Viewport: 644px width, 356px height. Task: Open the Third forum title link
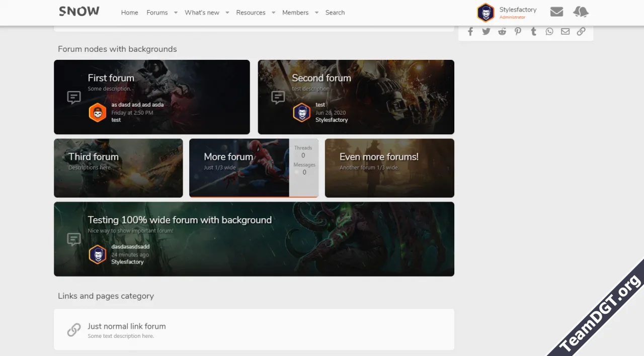click(94, 157)
